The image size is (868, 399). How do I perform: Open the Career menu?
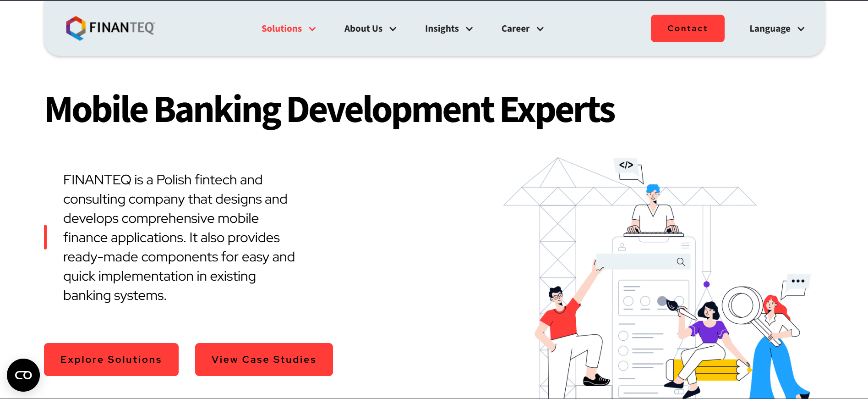515,28
